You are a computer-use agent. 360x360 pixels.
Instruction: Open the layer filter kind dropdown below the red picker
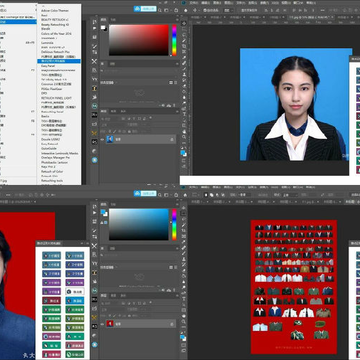pos(110,118)
